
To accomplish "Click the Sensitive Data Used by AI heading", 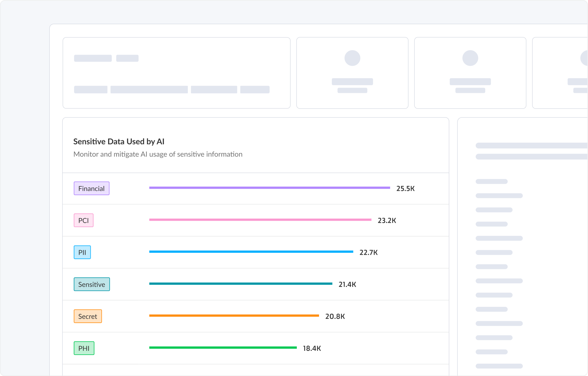I will click(x=119, y=141).
